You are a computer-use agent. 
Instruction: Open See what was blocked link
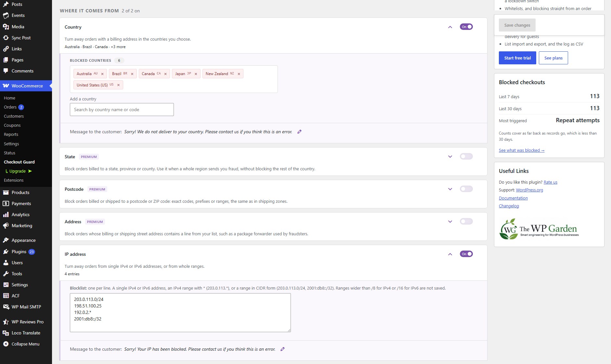click(522, 150)
